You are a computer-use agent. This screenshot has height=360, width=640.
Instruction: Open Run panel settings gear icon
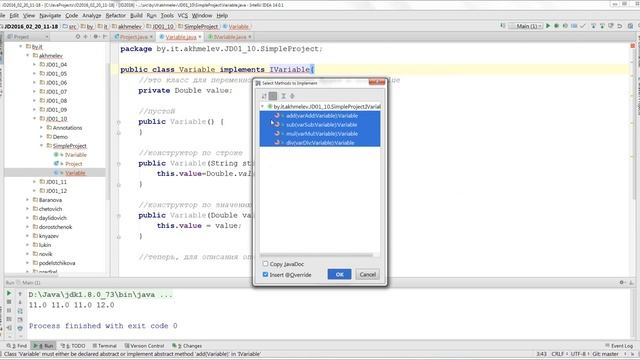(622, 282)
